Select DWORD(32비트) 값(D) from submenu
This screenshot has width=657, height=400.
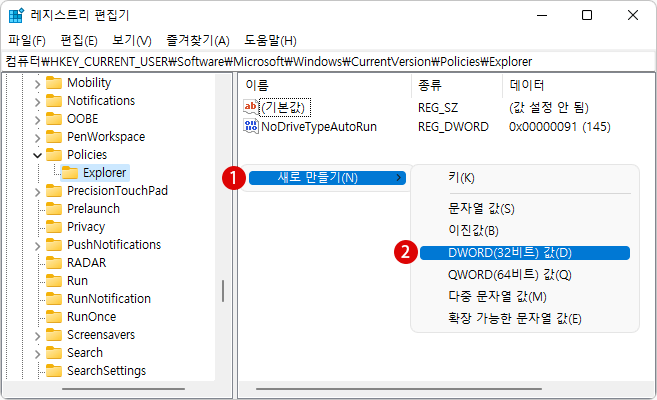(x=525, y=253)
